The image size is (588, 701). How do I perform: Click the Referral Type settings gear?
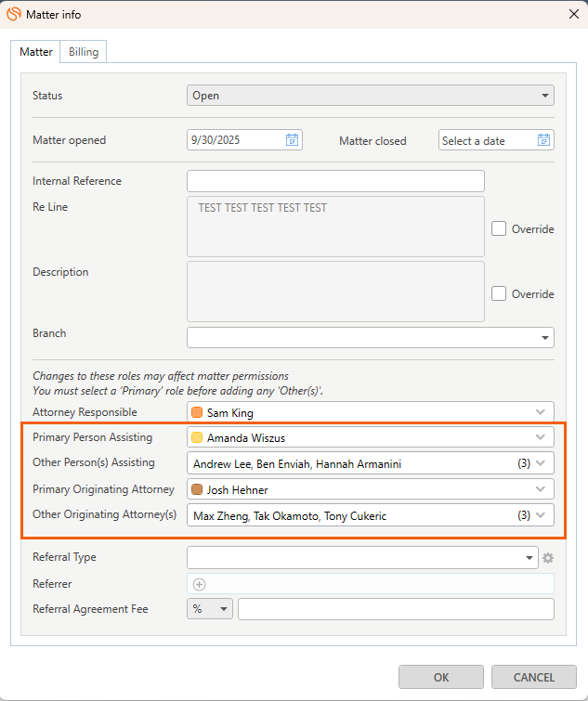(x=548, y=558)
